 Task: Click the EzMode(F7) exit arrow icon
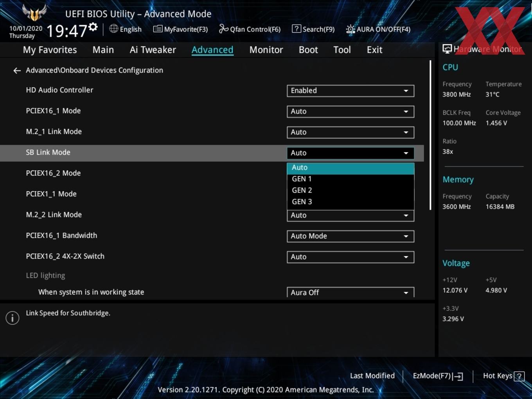tap(458, 376)
